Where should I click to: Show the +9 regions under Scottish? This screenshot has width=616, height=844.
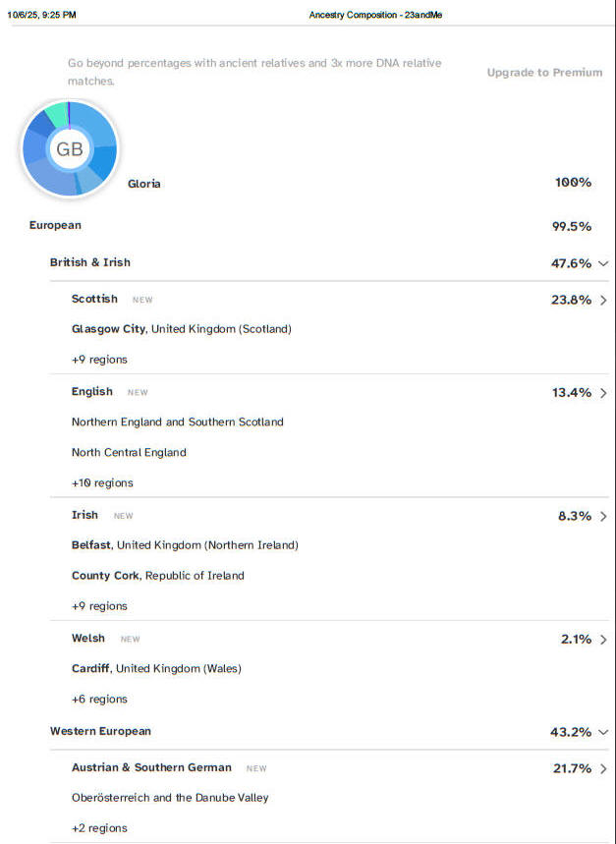[x=99, y=360]
